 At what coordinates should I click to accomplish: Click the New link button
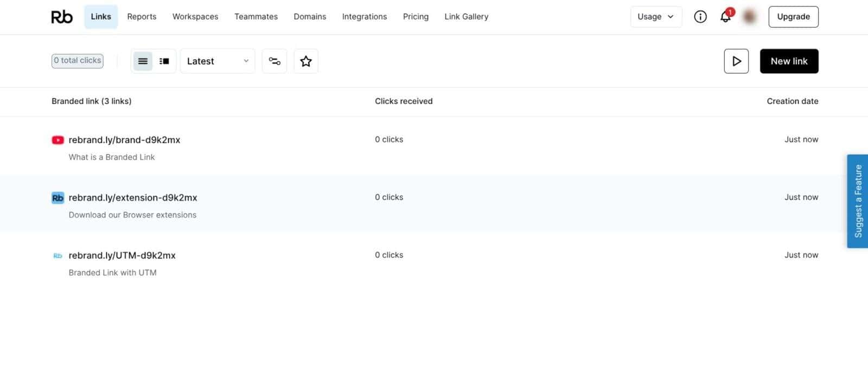click(789, 61)
